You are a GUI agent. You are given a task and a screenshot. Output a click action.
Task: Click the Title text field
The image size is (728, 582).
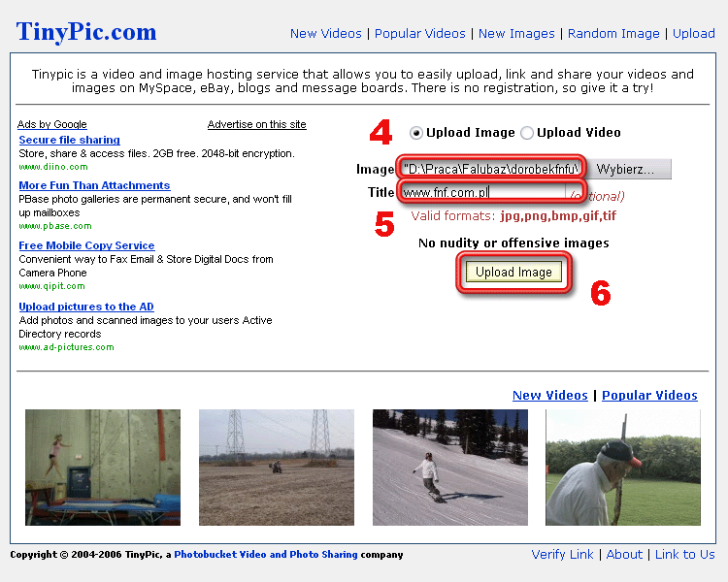point(483,192)
